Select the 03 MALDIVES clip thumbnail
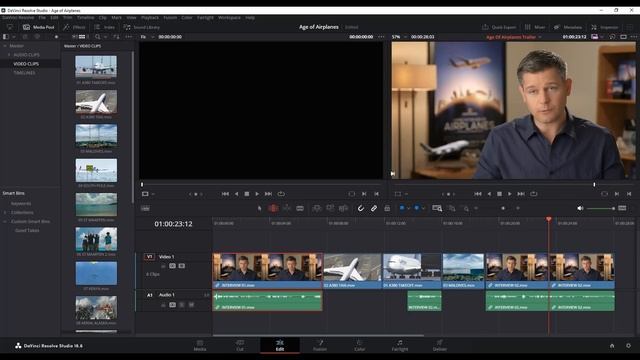The image size is (640, 360). point(96,136)
